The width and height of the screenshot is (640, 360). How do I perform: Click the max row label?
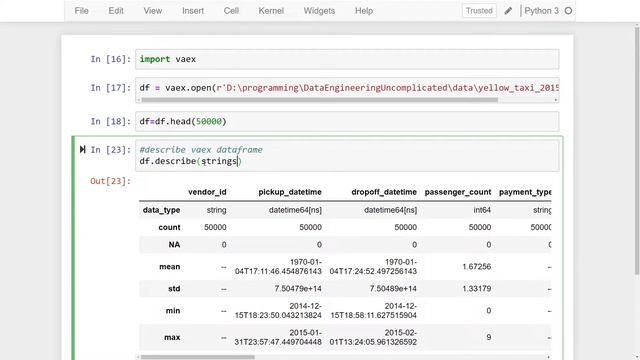click(172, 337)
